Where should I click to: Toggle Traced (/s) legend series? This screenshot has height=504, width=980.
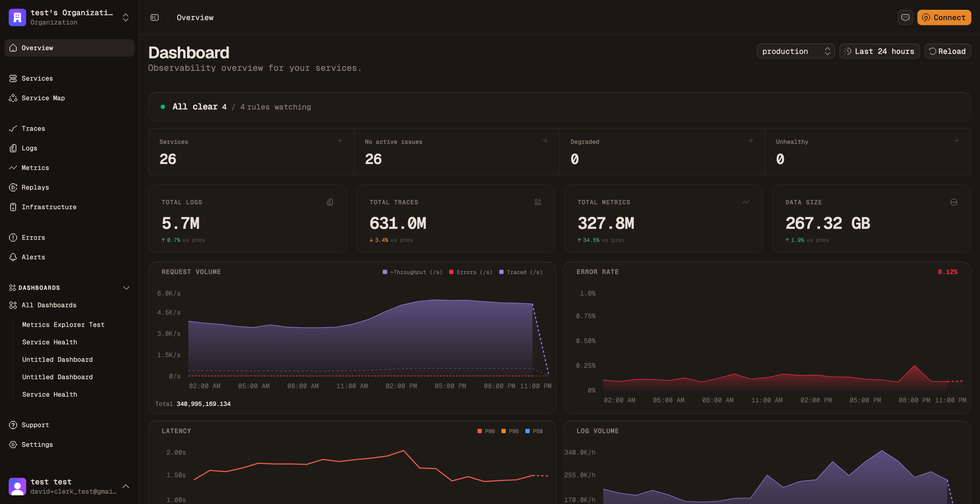point(521,272)
